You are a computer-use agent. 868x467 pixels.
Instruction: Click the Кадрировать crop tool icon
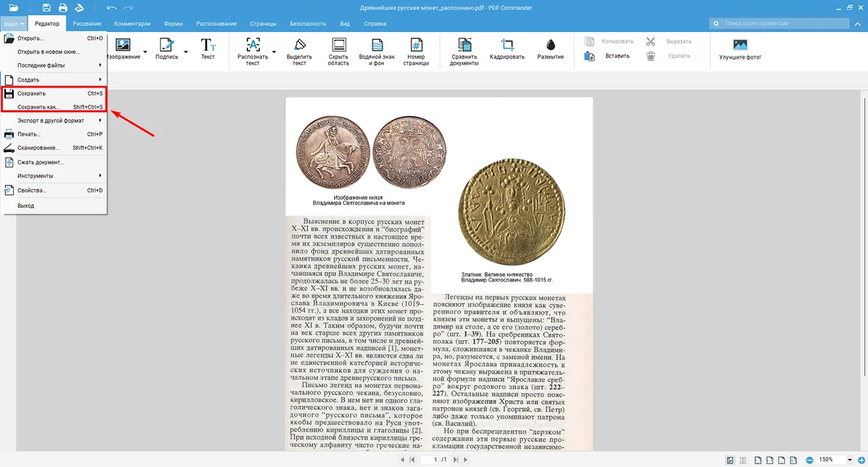click(506, 45)
